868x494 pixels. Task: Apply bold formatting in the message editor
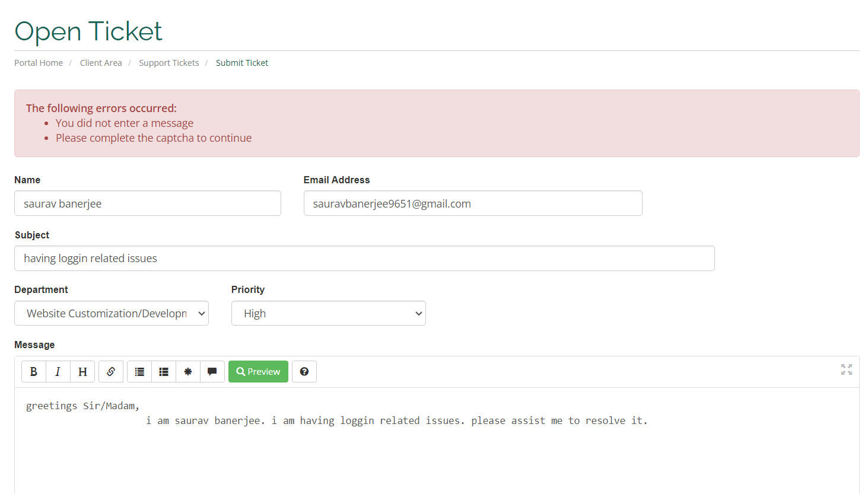tap(34, 371)
